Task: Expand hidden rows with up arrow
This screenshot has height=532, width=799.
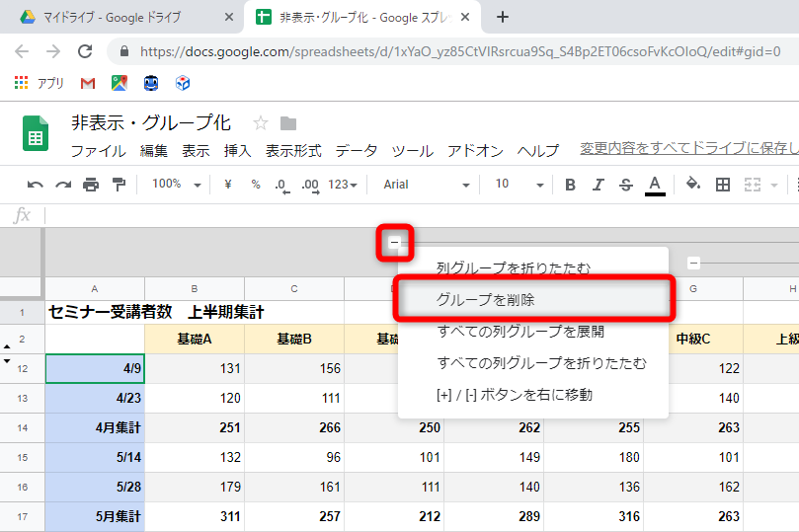Action: pos(7,346)
